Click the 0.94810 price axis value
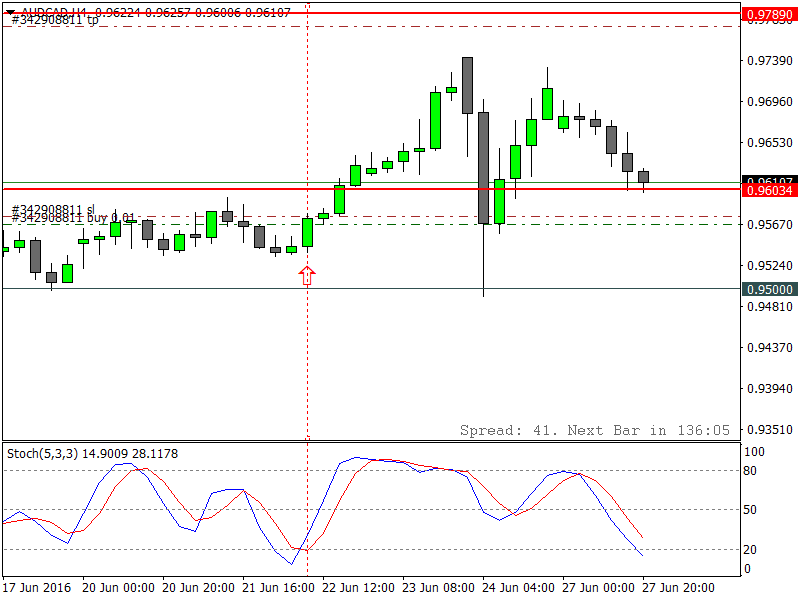Screen dimensions: 800x600 (x=769, y=307)
